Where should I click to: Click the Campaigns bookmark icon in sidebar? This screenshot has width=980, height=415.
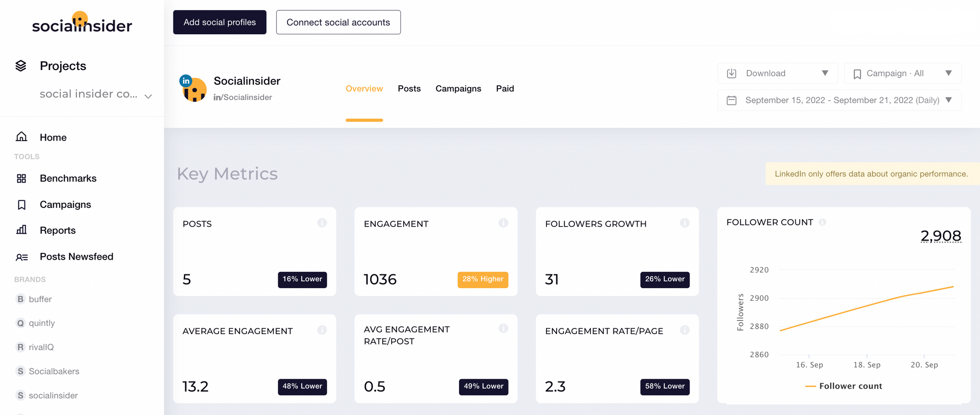point(22,204)
